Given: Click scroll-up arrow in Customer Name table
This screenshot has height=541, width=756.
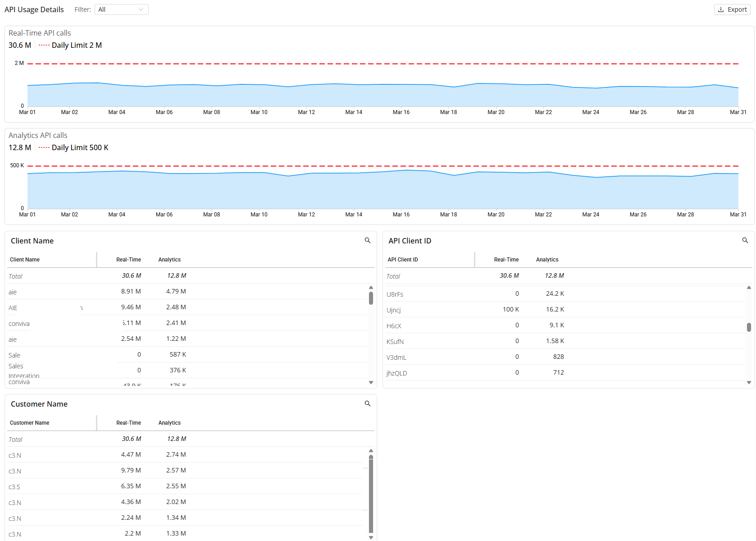Looking at the screenshot, I should [371, 450].
